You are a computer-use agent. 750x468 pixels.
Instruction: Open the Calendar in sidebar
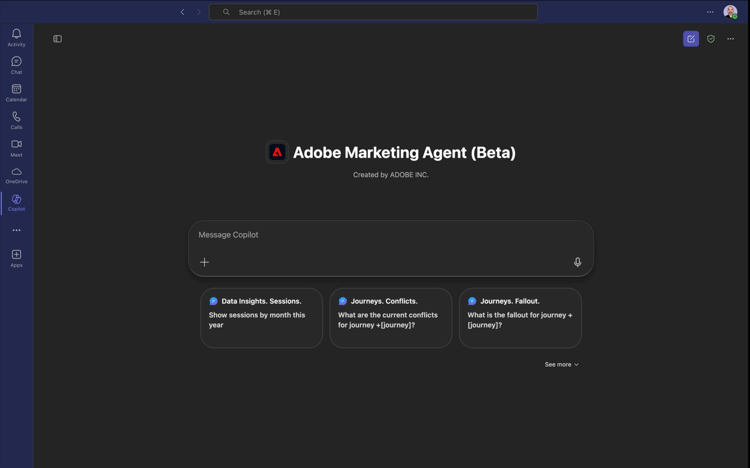[x=16, y=92]
